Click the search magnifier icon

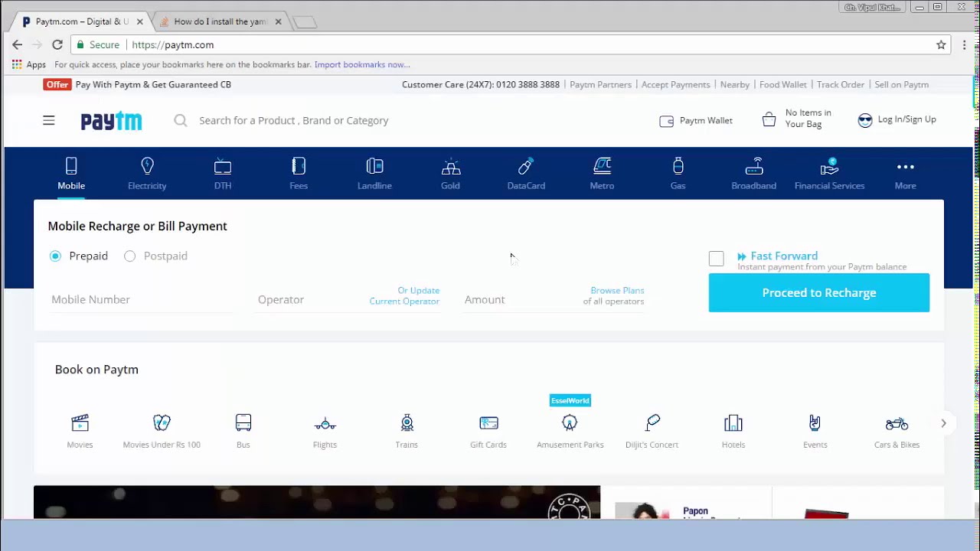tap(181, 120)
